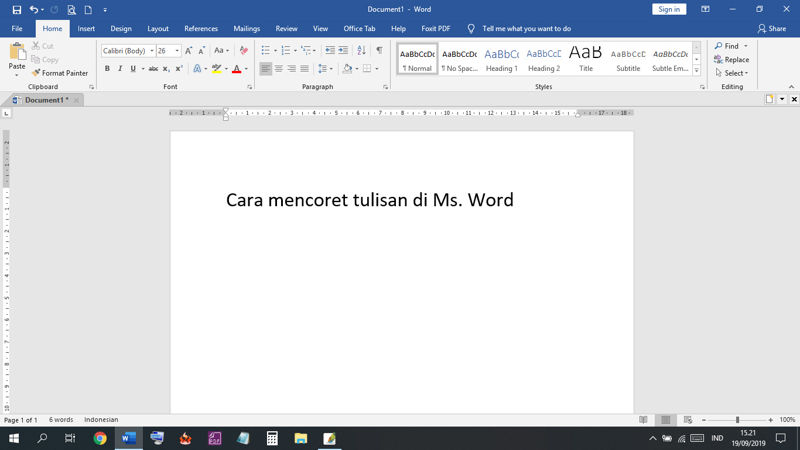
Task: Justify the paragraph text
Action: click(305, 68)
